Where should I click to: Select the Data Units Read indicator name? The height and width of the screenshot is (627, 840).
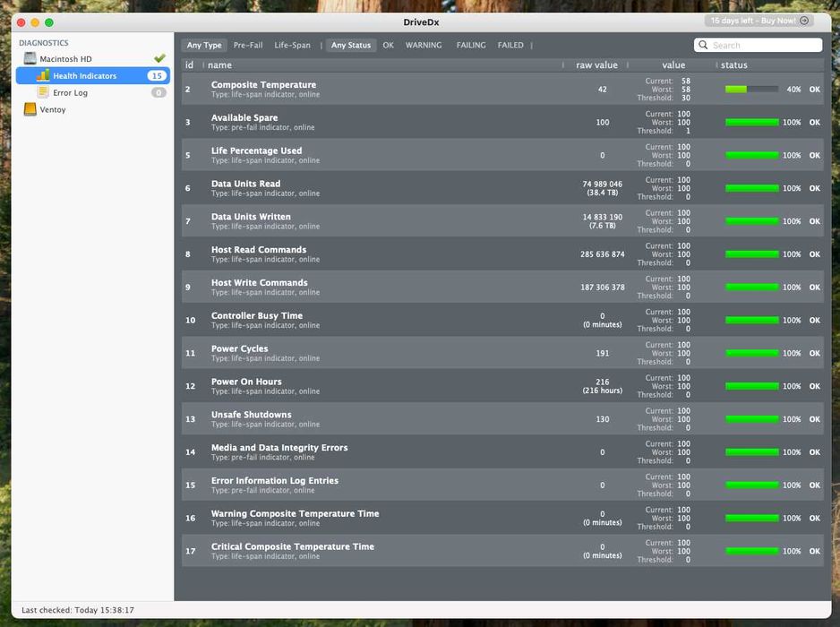(246, 184)
